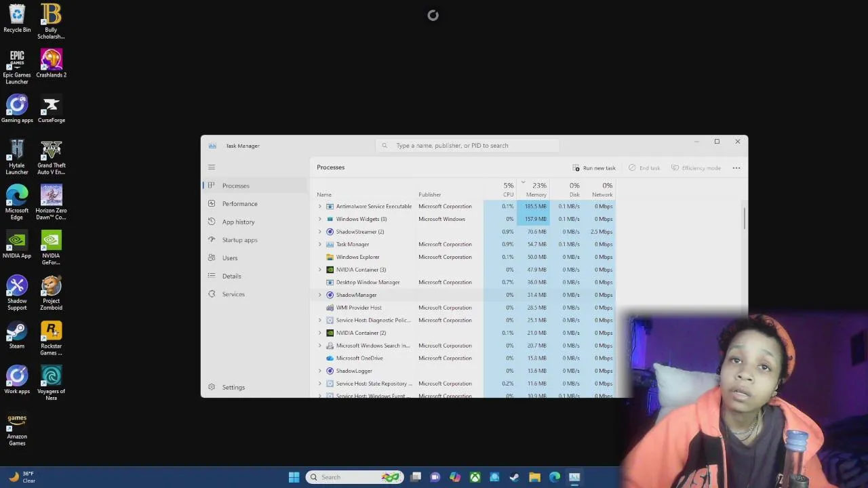
Task: Open Steam desktop shortcut
Action: click(17, 335)
